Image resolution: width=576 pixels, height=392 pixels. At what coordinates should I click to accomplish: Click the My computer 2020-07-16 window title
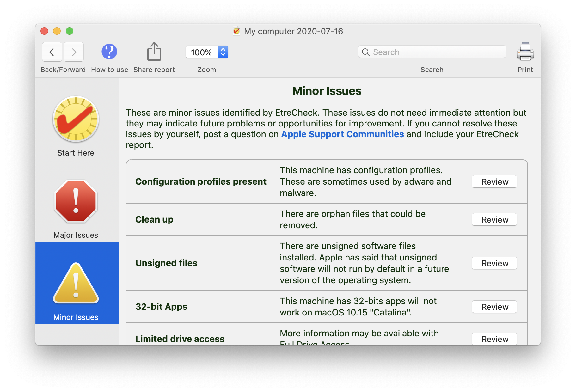tap(293, 31)
